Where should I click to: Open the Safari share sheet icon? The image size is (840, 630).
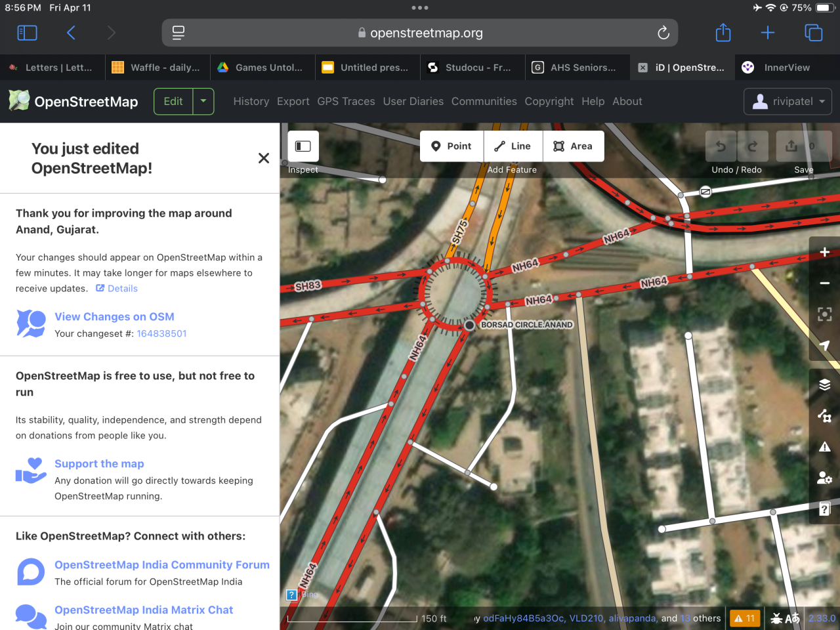coord(723,32)
